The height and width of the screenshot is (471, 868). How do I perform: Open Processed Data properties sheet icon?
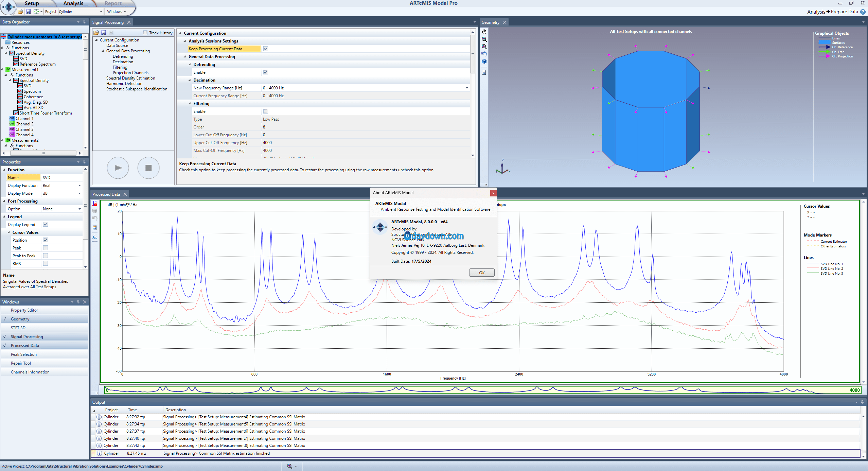click(95, 228)
